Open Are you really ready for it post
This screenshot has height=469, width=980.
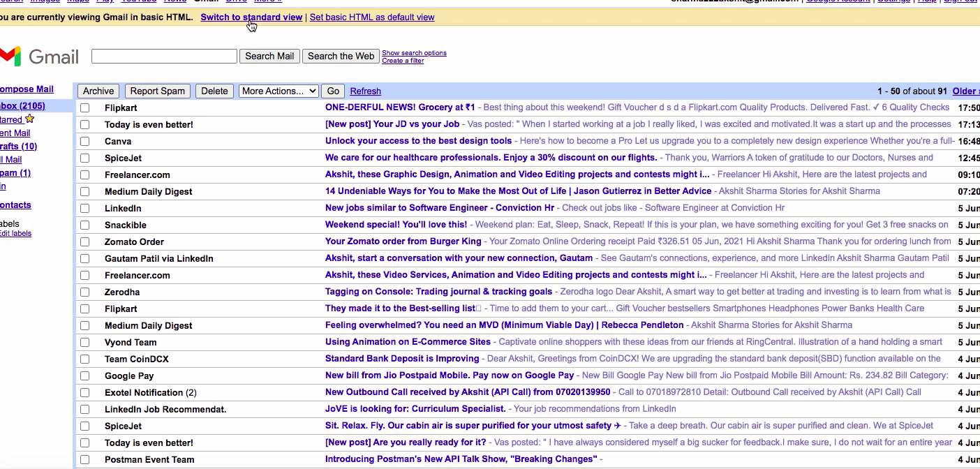[406, 442]
